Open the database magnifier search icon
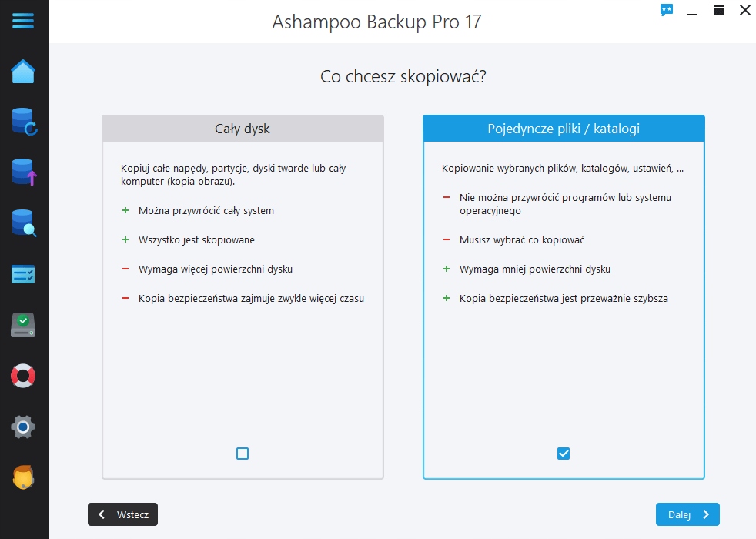 (24, 223)
